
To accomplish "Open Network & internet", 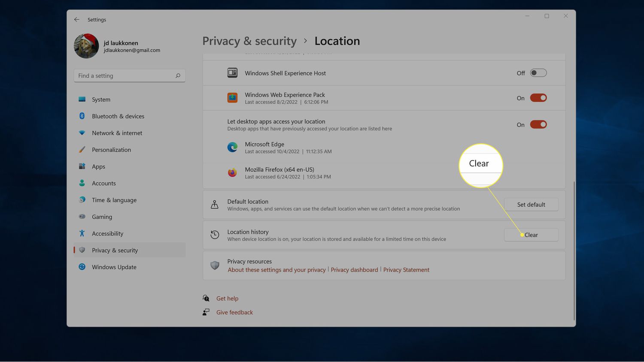I will pos(129,133).
